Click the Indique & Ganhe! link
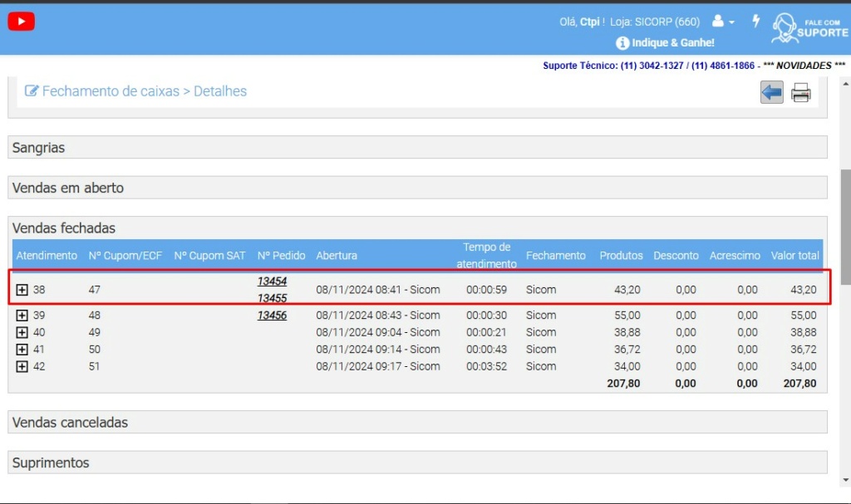Screen dimensions: 851x504 (x=666, y=42)
